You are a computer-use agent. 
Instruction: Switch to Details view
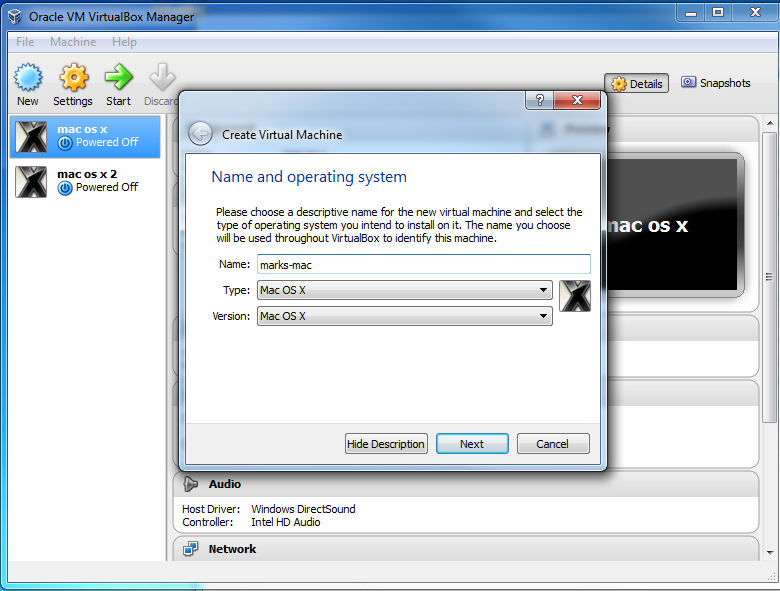click(x=636, y=84)
